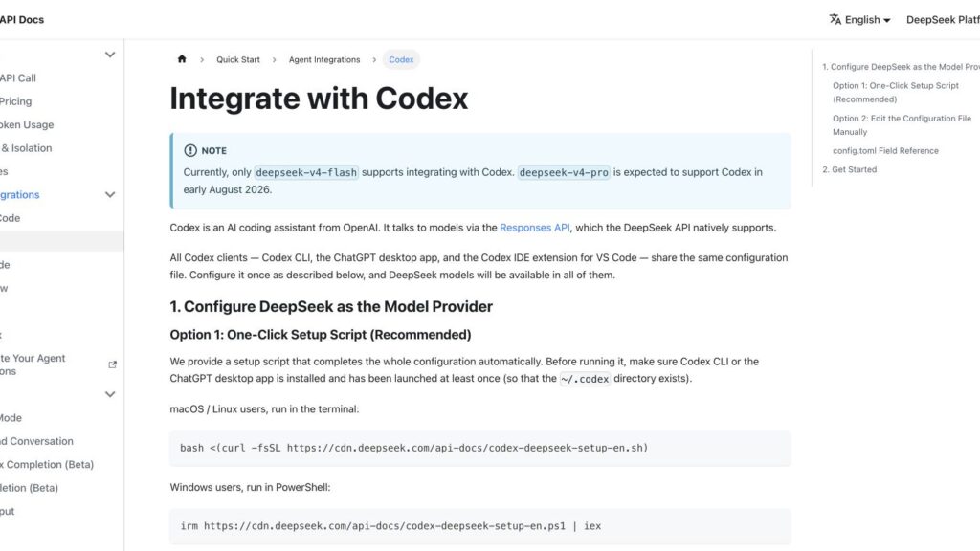The image size is (980, 551).
Task: Open the language translate icon
Action: pyautogui.click(x=835, y=19)
